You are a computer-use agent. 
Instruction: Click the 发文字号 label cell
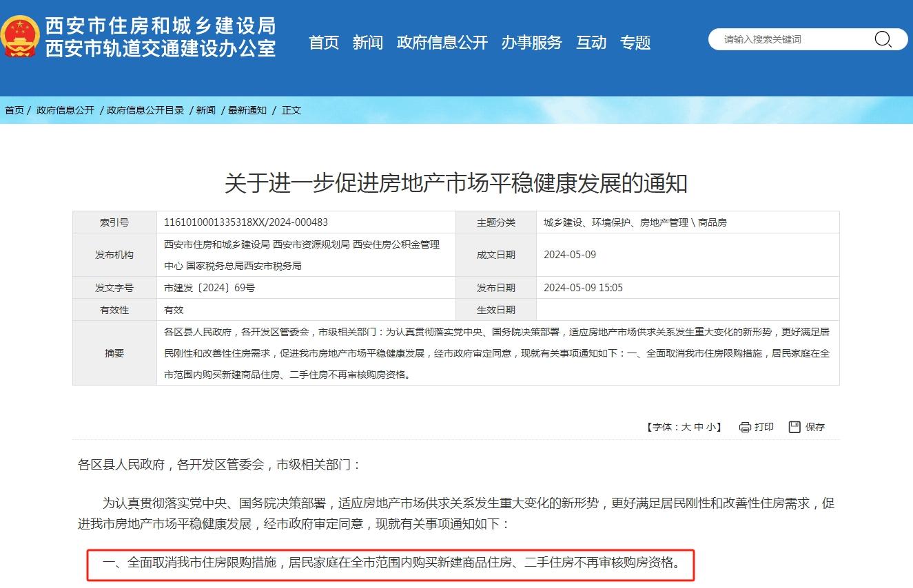[x=114, y=288]
